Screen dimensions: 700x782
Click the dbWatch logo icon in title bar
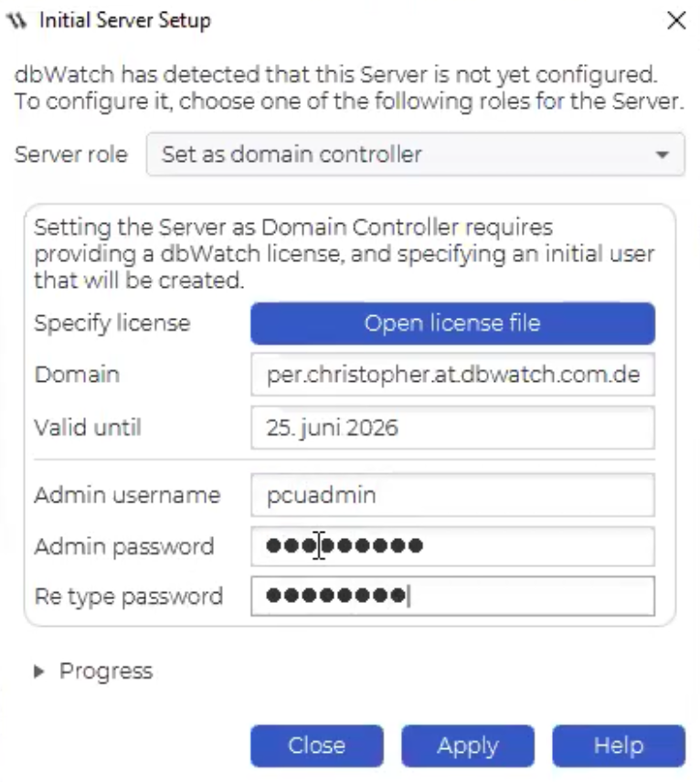pyautogui.click(x=17, y=21)
